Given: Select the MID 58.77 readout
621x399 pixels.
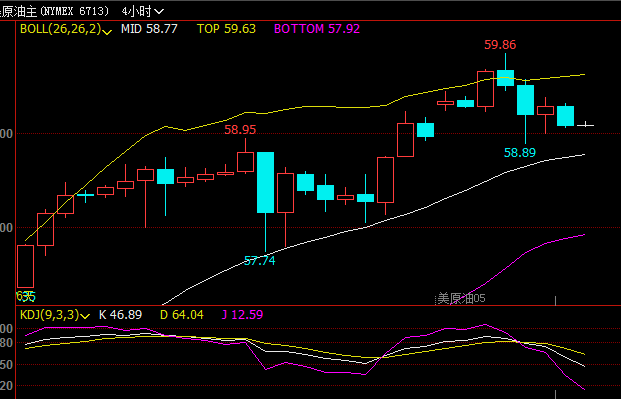Looking at the screenshot, I should (x=149, y=29).
